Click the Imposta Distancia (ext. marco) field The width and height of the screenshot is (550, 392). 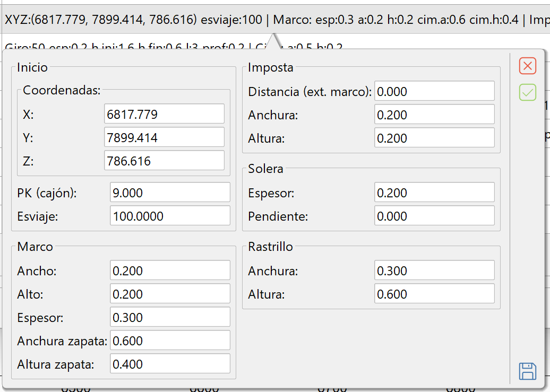pos(434,91)
